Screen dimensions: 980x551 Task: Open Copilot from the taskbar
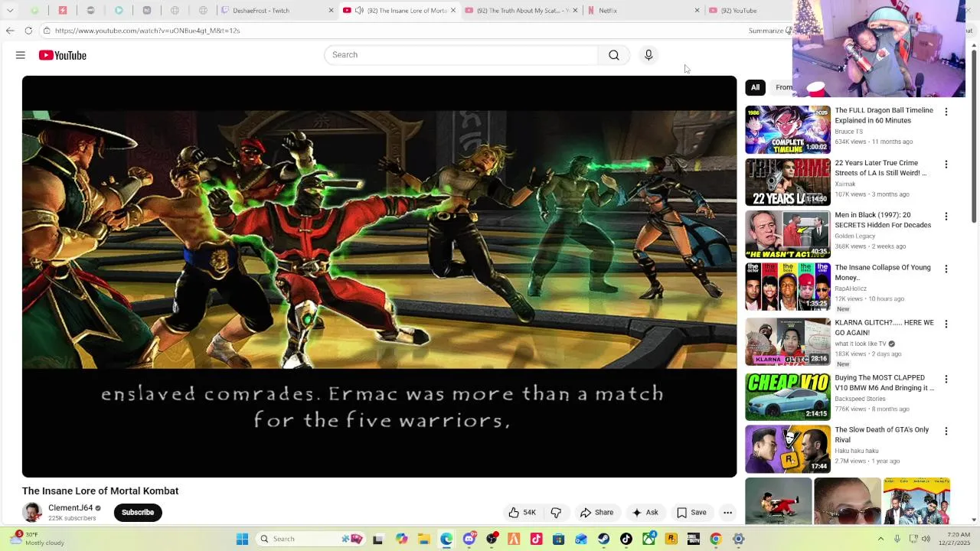coord(401,539)
